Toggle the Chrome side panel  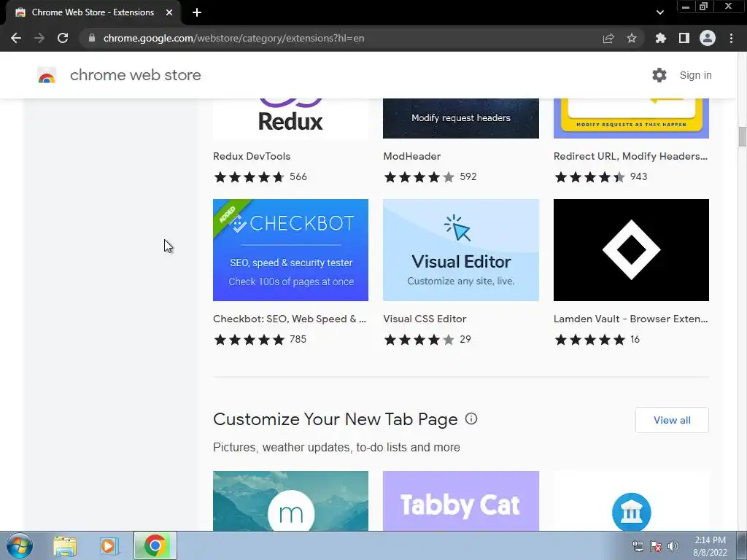[x=684, y=38]
